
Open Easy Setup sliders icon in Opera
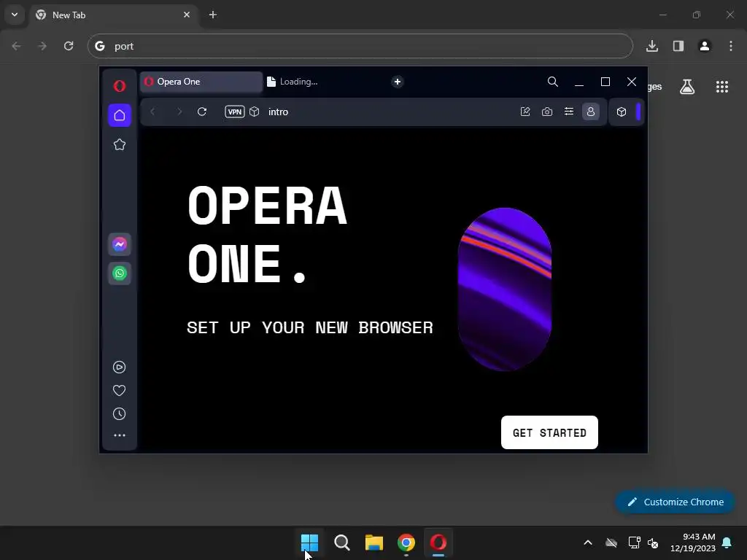(569, 112)
